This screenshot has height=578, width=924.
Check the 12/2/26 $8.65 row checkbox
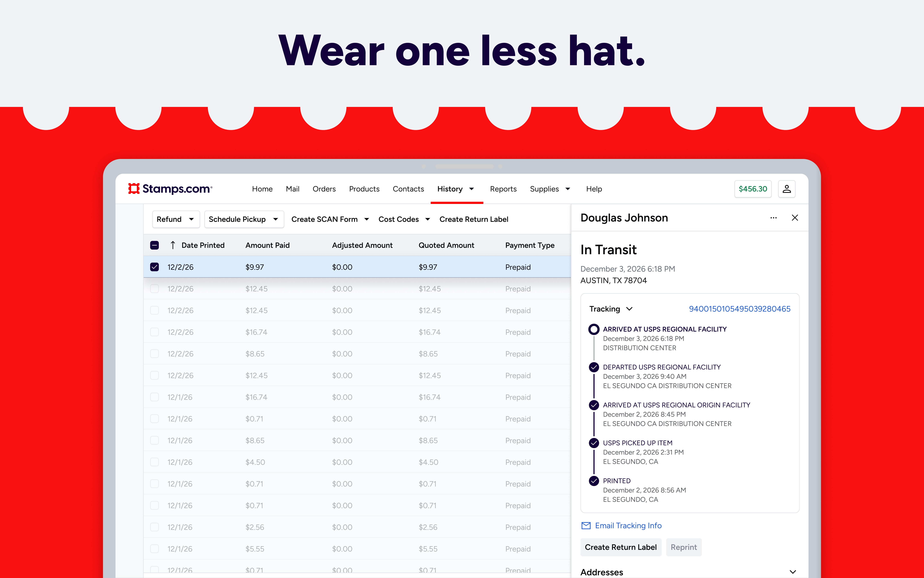pyautogui.click(x=154, y=354)
